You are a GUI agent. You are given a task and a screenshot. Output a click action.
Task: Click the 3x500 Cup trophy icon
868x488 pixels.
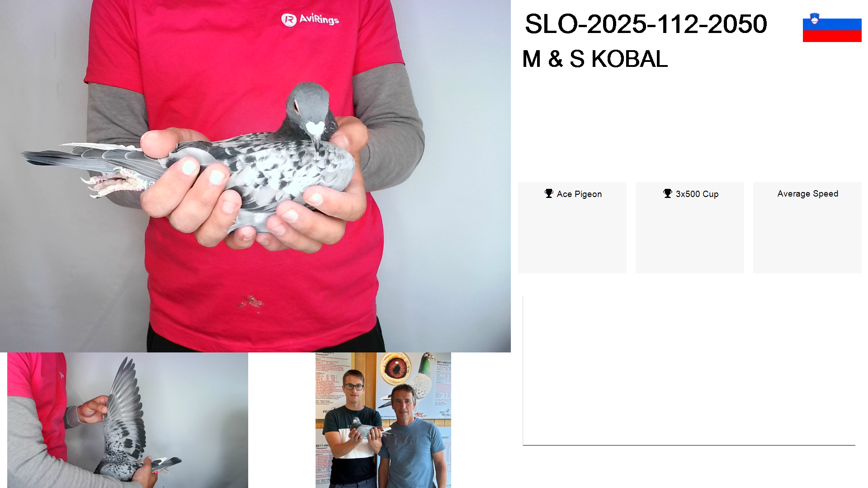(x=667, y=193)
